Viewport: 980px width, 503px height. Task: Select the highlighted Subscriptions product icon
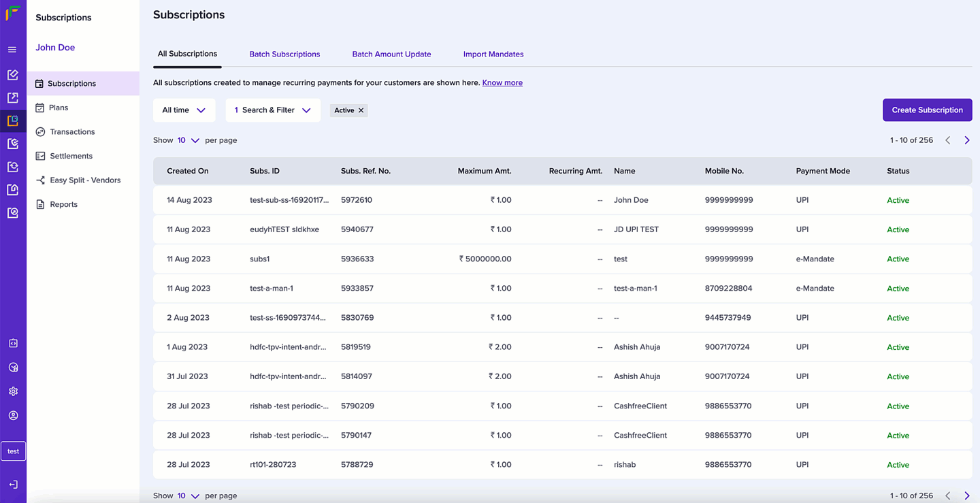click(13, 120)
